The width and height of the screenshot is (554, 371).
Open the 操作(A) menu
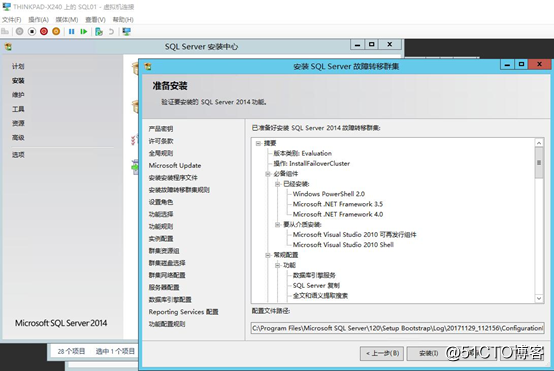click(39, 20)
